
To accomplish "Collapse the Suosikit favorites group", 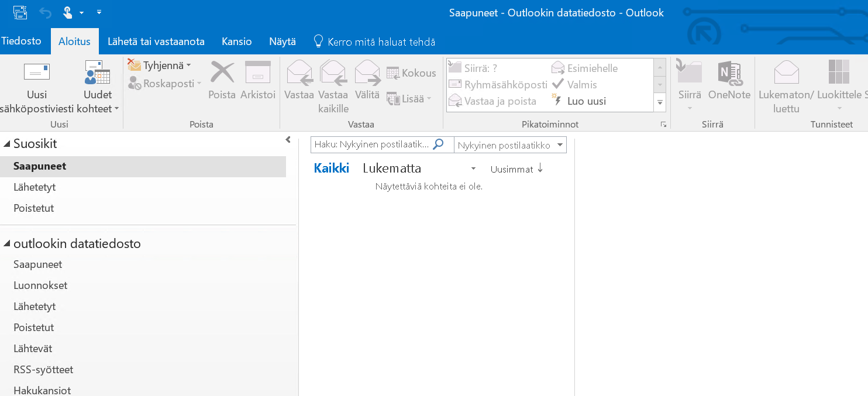I will 6,144.
